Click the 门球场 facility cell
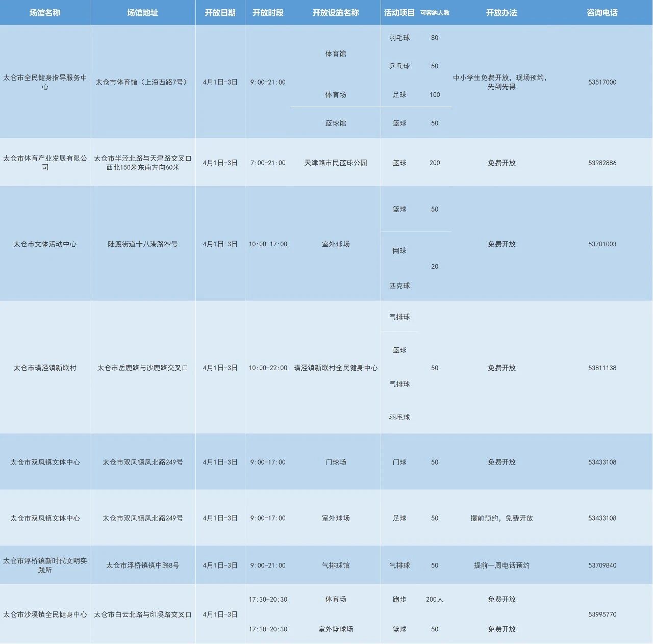653x644 pixels. click(x=336, y=462)
